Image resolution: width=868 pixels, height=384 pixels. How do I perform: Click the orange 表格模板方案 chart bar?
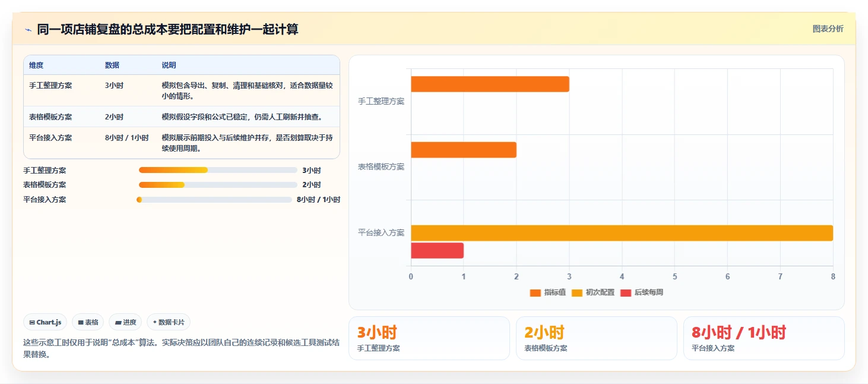pos(464,150)
